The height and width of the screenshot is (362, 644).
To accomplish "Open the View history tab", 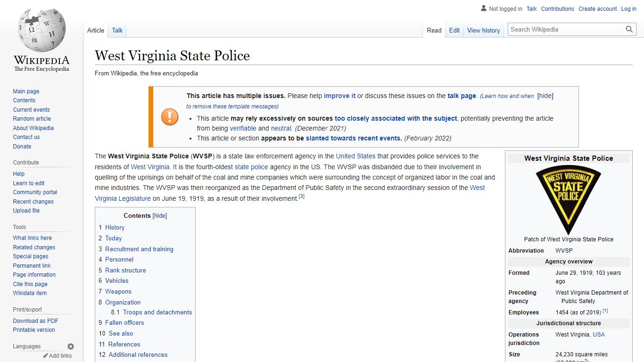I will [484, 30].
